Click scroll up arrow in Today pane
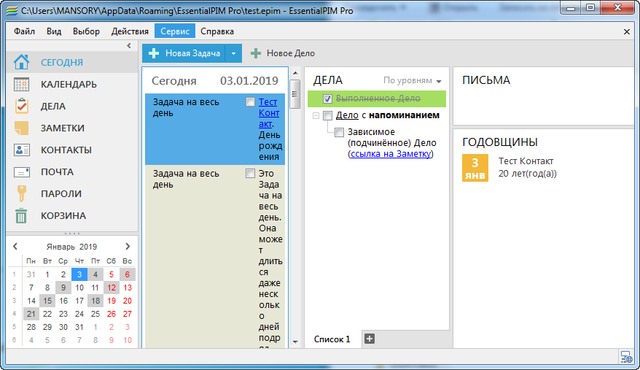 click(296, 73)
